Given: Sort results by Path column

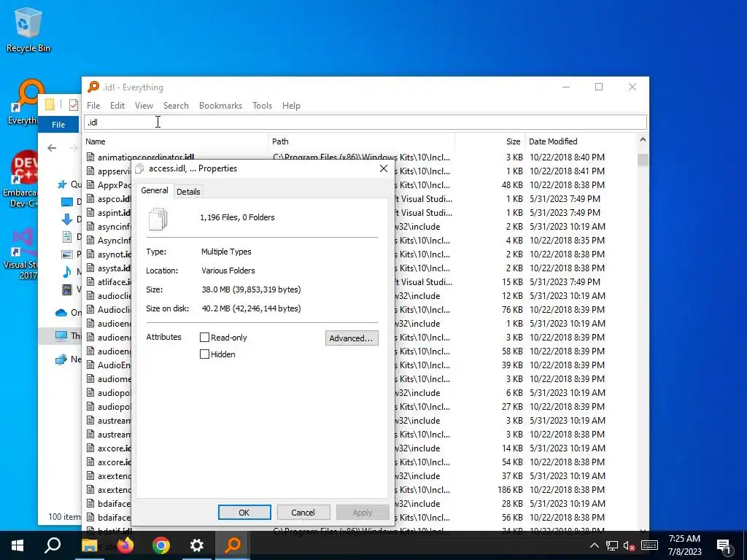Looking at the screenshot, I should click(x=362, y=141).
